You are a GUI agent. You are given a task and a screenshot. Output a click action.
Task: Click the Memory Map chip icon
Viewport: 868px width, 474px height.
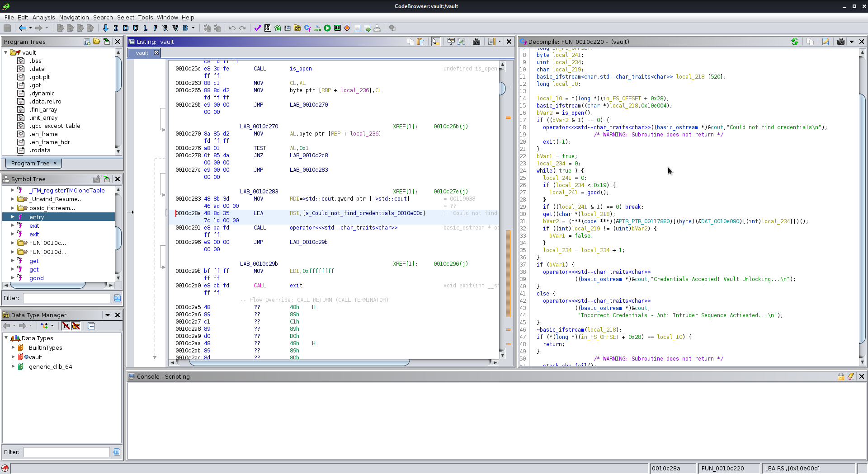point(337,28)
